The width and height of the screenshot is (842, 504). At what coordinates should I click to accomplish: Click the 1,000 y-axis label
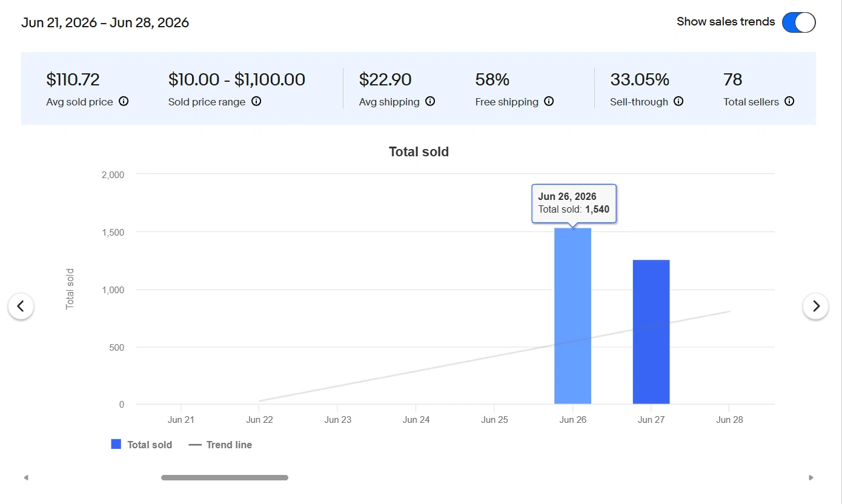pyautogui.click(x=113, y=290)
